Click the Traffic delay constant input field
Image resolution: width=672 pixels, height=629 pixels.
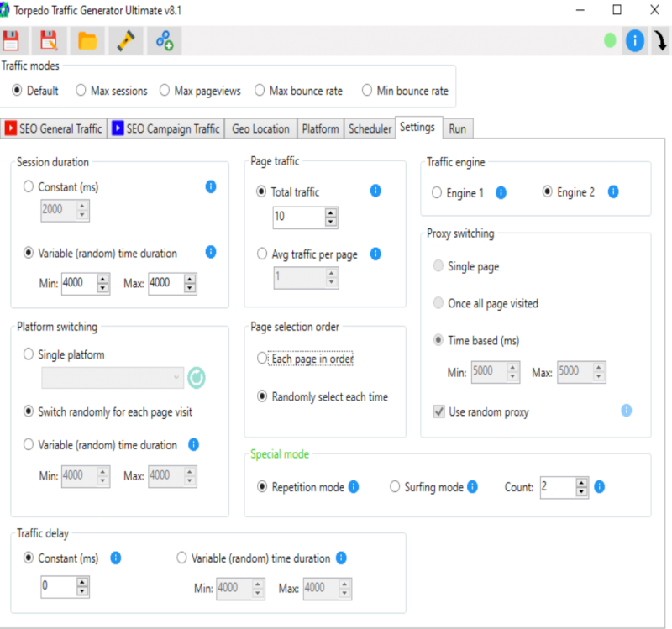tap(57, 585)
